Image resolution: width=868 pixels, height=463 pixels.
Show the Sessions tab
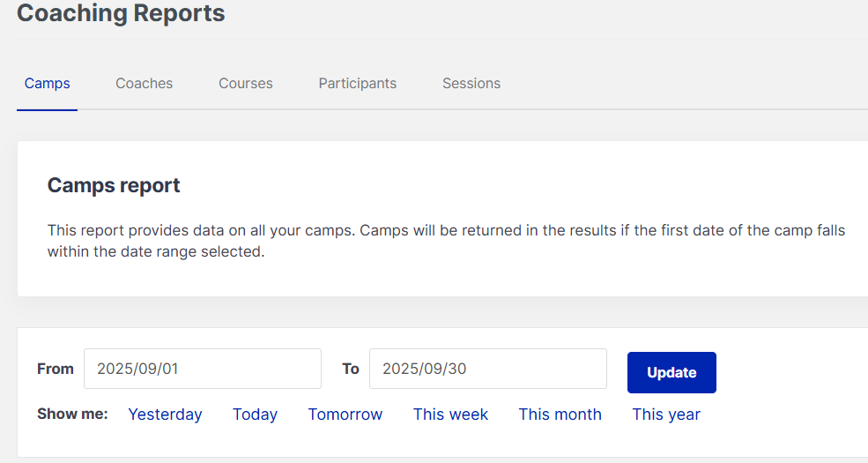471,84
